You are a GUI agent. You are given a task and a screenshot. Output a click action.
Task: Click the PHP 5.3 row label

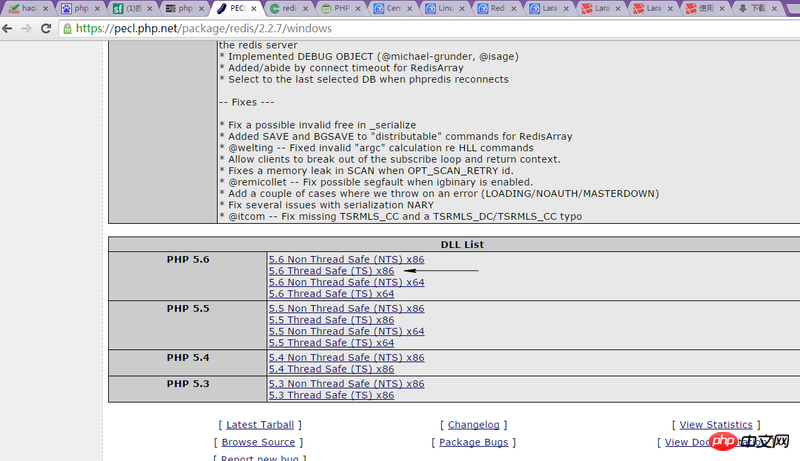188,384
